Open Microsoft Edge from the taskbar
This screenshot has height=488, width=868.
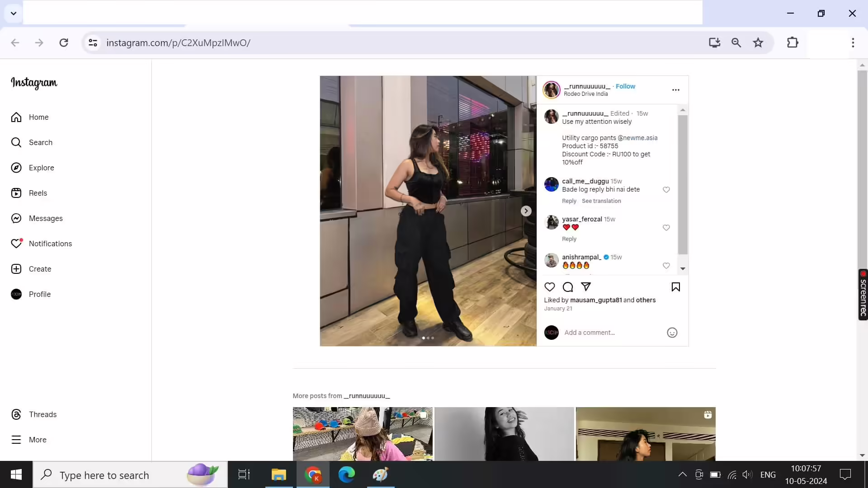pyautogui.click(x=347, y=474)
